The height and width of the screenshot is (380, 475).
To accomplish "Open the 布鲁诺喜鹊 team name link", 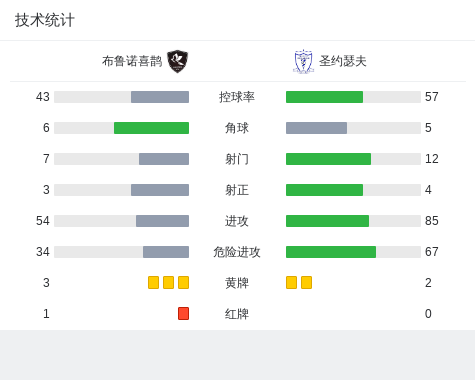I will click(132, 61).
